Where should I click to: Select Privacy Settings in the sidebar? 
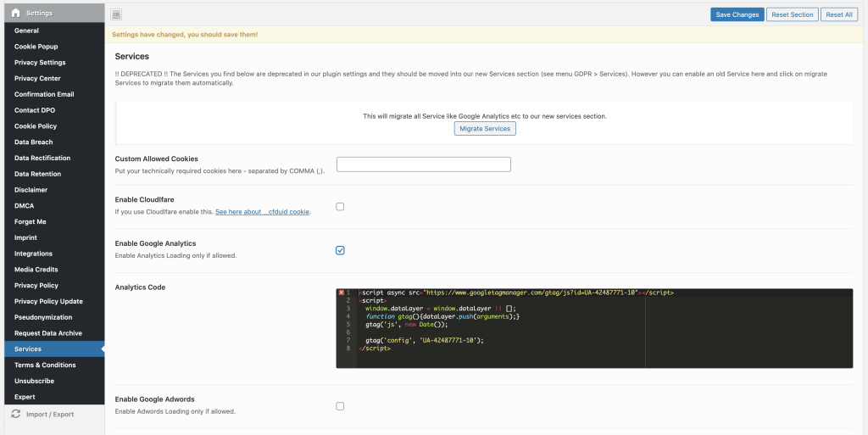[x=39, y=63]
